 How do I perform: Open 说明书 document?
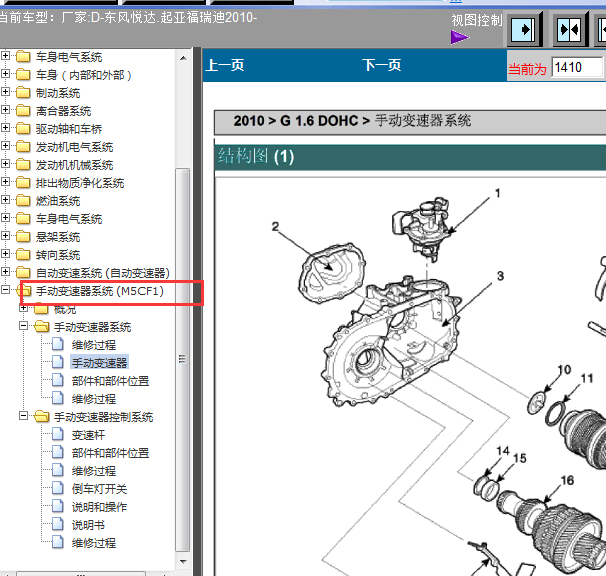click(x=88, y=525)
